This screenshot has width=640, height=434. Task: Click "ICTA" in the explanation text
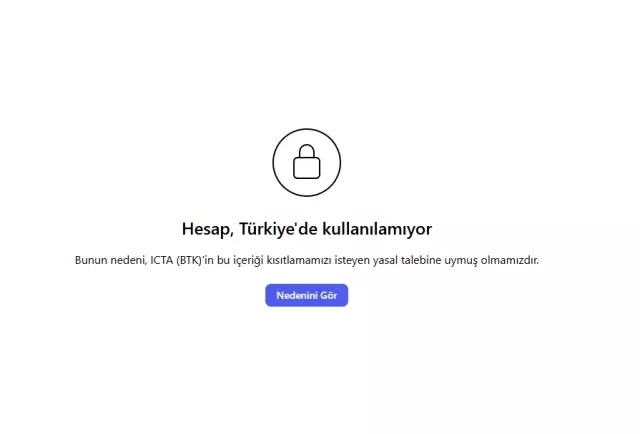tap(162, 260)
